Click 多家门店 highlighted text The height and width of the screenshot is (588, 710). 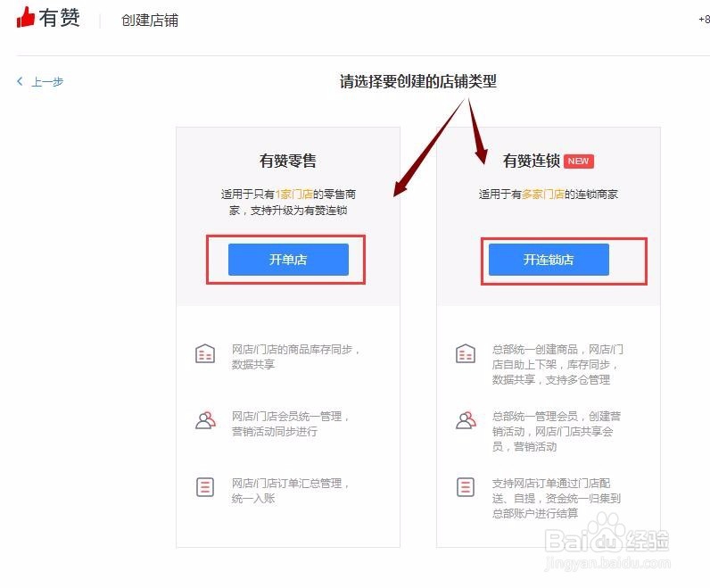tap(543, 195)
